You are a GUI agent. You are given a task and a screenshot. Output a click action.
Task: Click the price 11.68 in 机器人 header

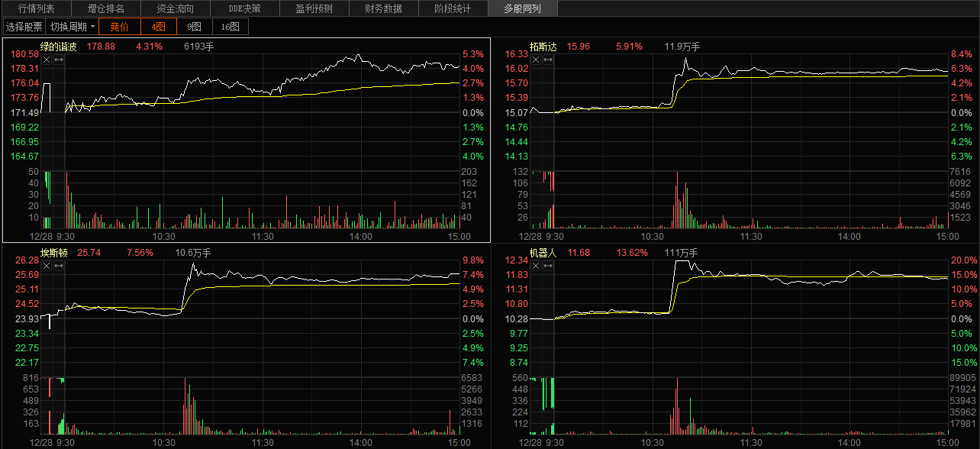(579, 252)
